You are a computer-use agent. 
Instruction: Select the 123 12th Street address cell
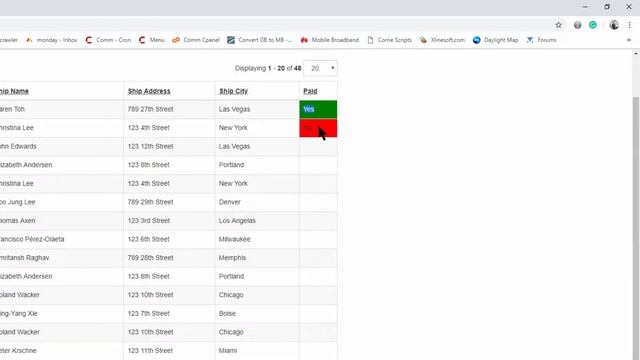169,147
